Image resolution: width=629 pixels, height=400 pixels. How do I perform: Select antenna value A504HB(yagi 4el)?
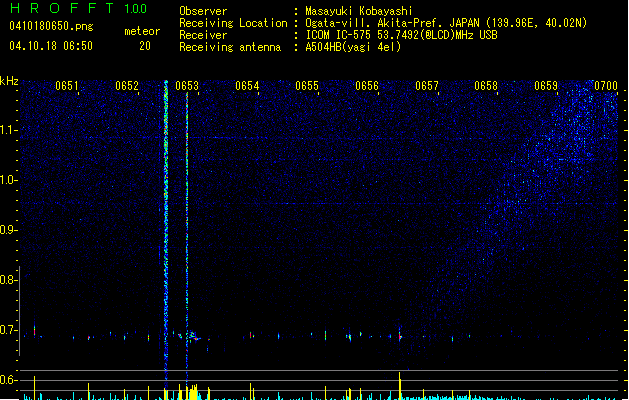point(353,47)
